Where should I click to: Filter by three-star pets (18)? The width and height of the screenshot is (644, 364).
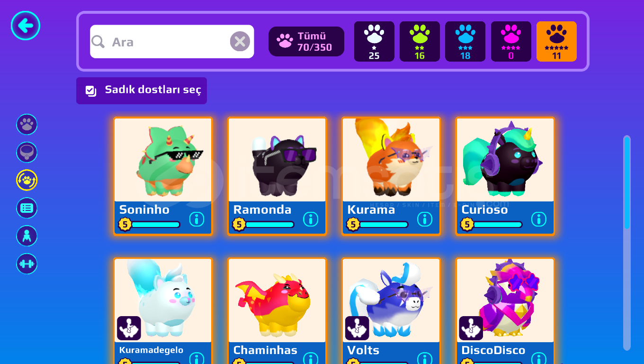click(x=465, y=42)
